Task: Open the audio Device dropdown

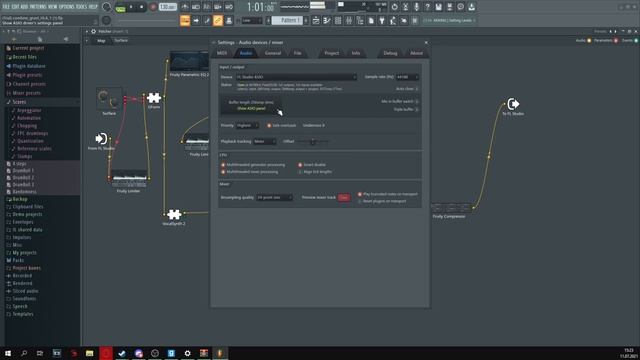Action: (296, 77)
